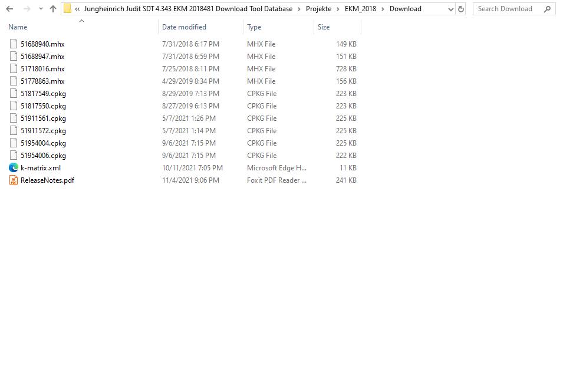Expand the Projekte breadcrumb chevron

point(338,8)
